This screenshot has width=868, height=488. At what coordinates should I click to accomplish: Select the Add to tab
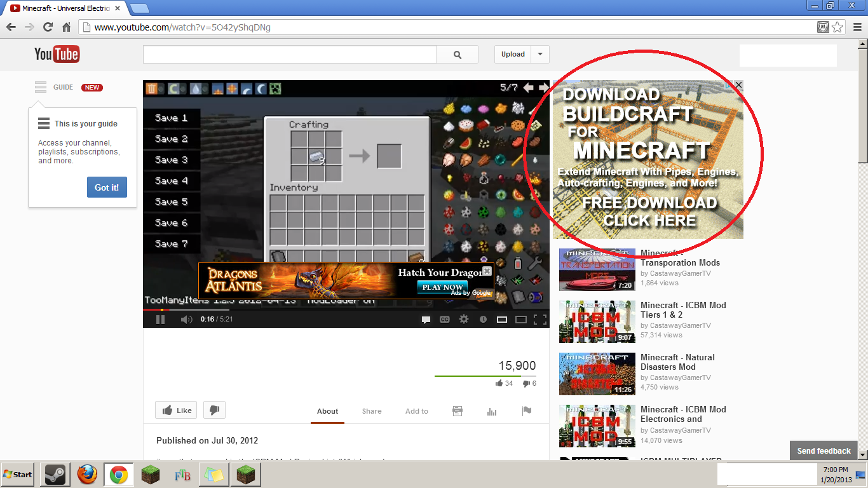417,411
